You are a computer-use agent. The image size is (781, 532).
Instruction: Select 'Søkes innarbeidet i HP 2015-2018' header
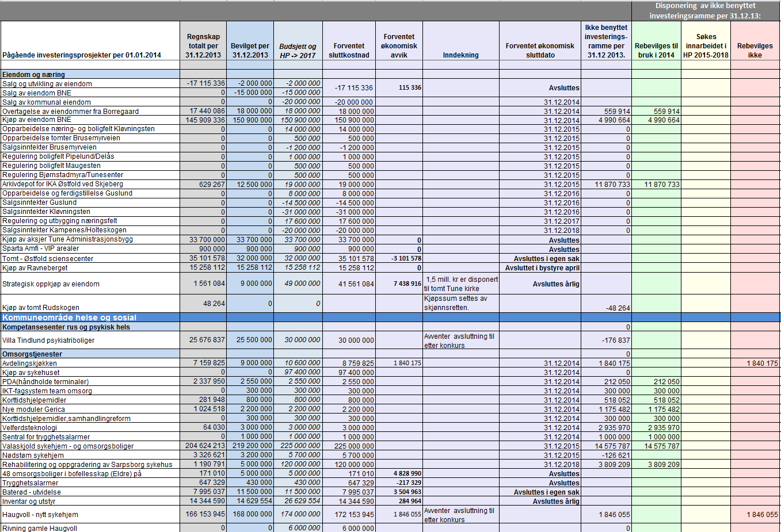click(706, 46)
